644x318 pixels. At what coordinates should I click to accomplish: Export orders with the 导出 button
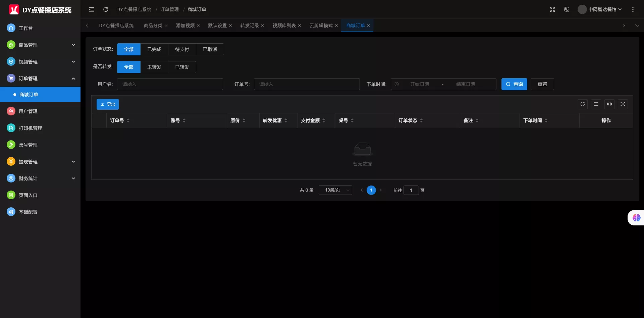click(x=108, y=104)
